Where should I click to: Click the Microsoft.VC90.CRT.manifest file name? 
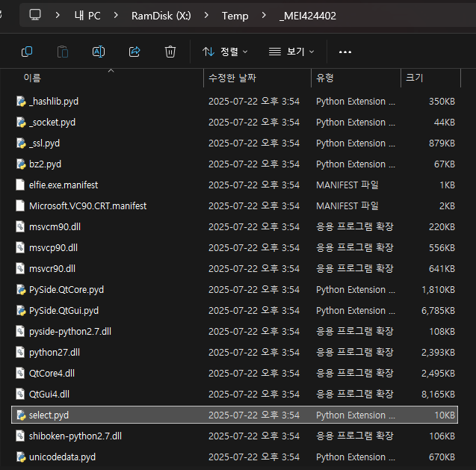87,205
